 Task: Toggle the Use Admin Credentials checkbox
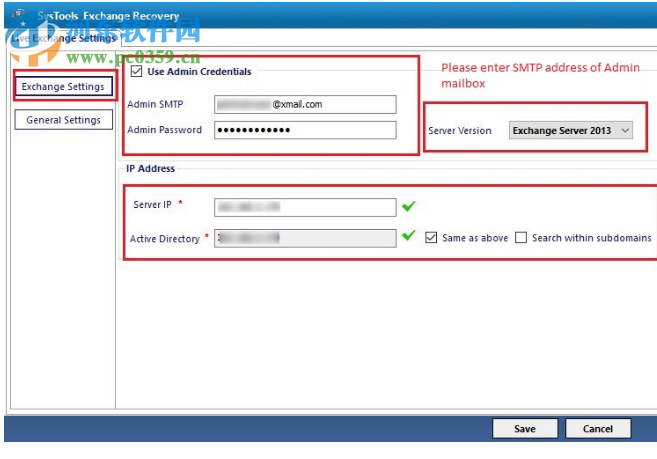tap(137, 71)
